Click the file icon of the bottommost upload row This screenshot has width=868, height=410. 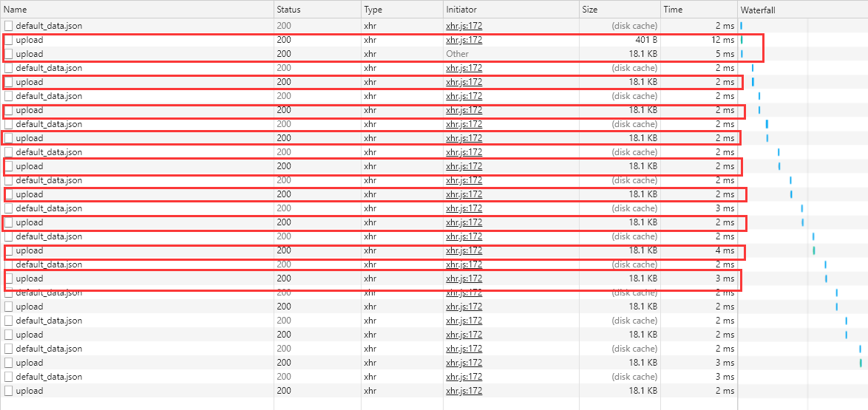pos(8,391)
